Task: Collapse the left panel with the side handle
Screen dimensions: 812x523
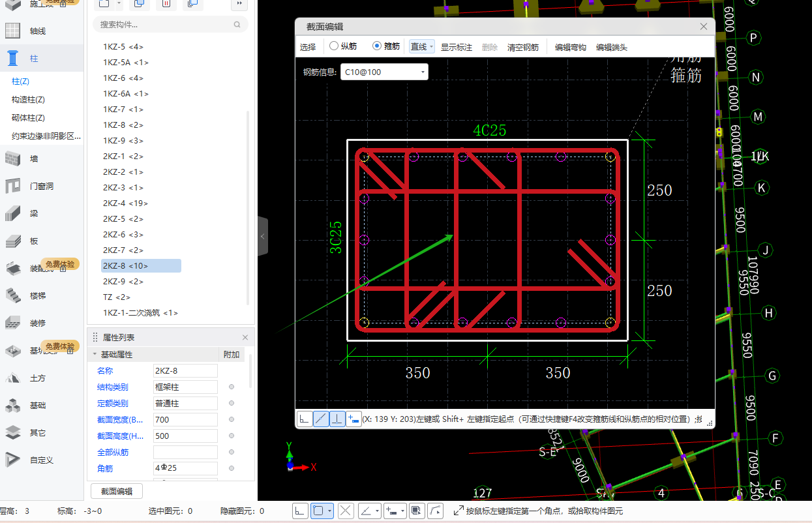Action: pyautogui.click(x=263, y=236)
